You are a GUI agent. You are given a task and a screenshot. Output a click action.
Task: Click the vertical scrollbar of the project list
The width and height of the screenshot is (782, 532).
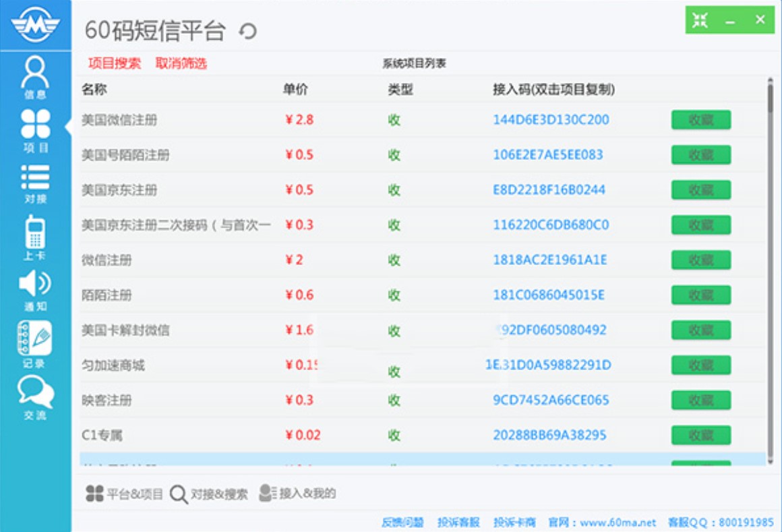(771, 271)
